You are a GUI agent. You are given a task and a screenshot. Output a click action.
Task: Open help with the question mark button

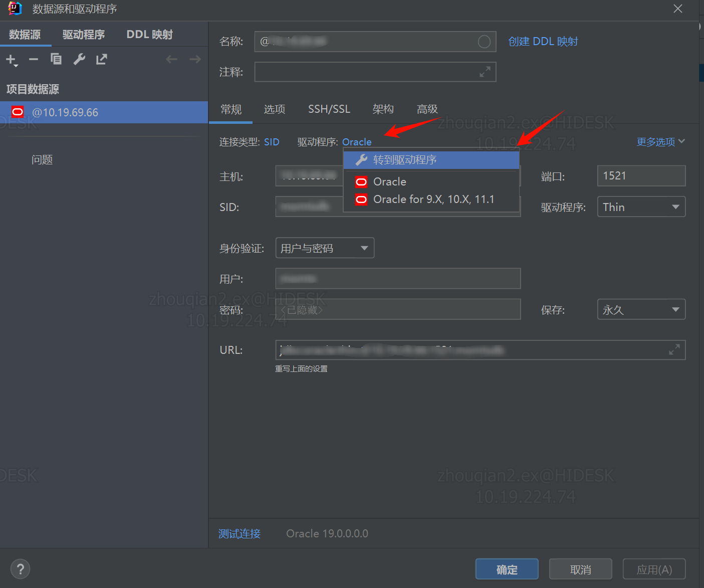[x=20, y=569]
